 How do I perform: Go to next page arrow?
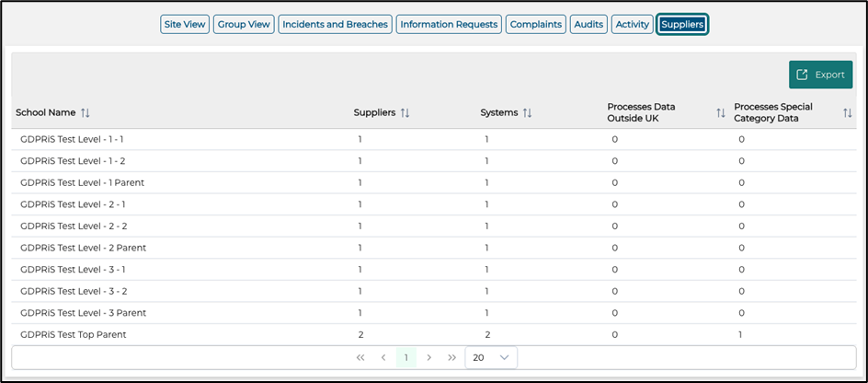coord(429,357)
